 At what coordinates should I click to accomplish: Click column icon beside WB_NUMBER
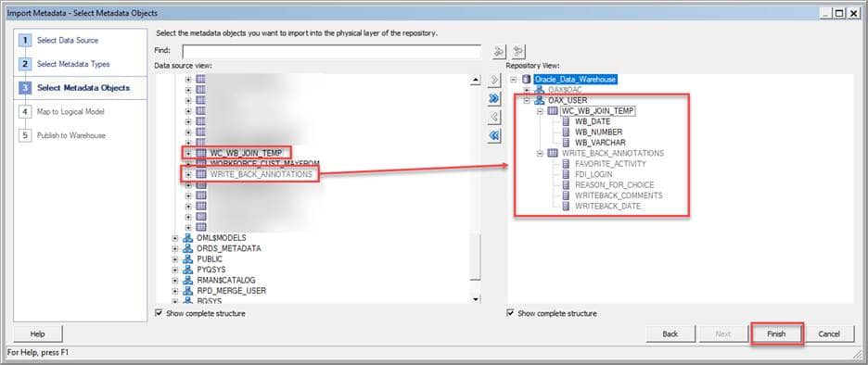(x=566, y=132)
